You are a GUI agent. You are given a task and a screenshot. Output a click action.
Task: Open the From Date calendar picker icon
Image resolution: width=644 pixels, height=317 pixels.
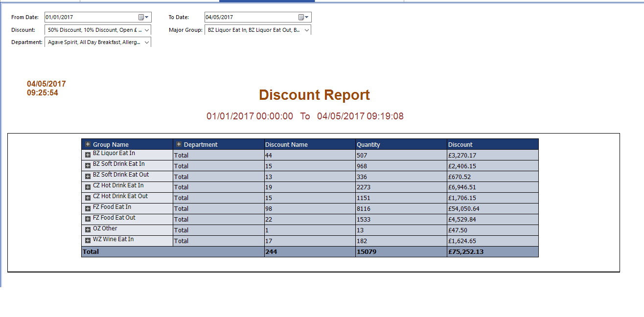coord(143,17)
